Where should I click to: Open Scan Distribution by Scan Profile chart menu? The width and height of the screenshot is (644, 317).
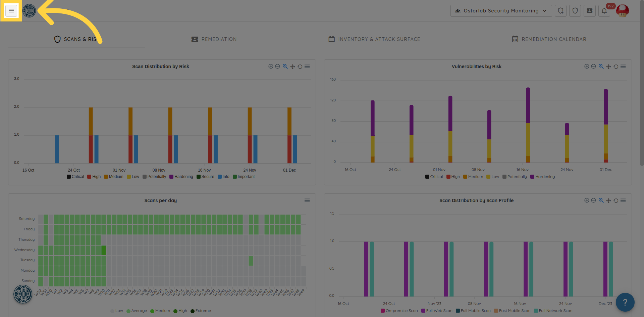[623, 200]
